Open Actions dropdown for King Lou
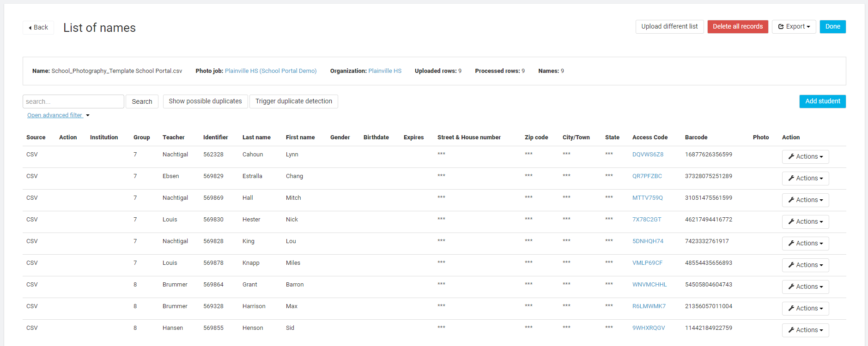The width and height of the screenshot is (868, 346). (805, 244)
